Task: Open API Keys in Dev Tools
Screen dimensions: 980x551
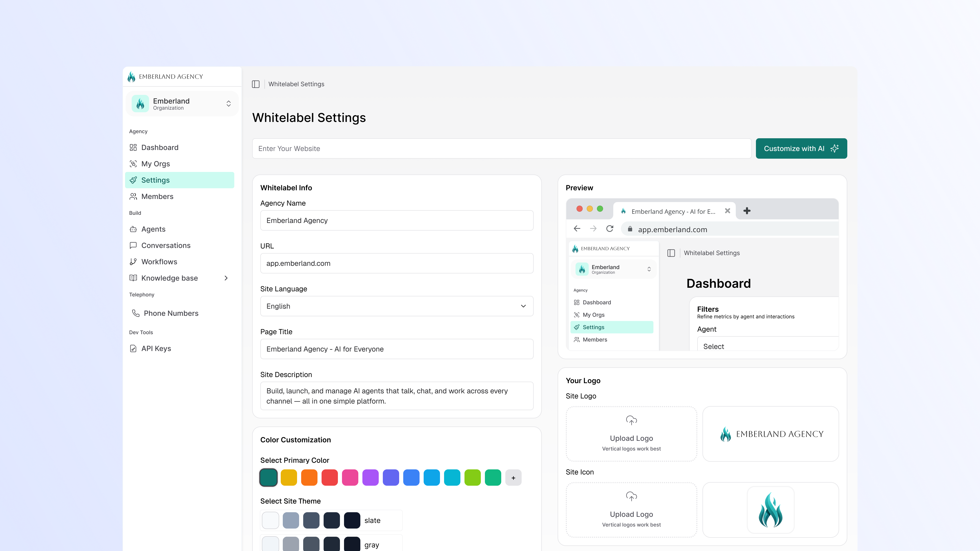Action: pos(156,348)
